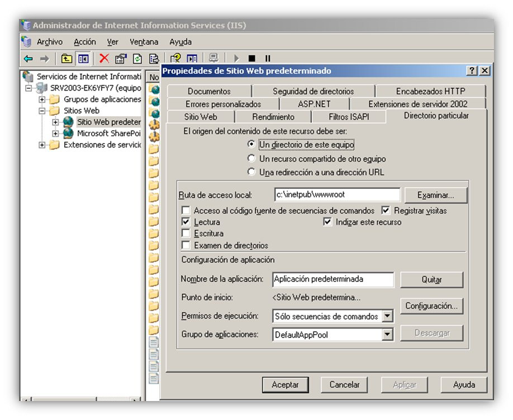The image size is (513, 420).
Task: Open the Encabezados HTTP tab
Action: click(x=430, y=91)
